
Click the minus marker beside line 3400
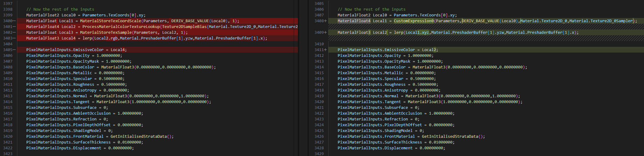pos(14,21)
